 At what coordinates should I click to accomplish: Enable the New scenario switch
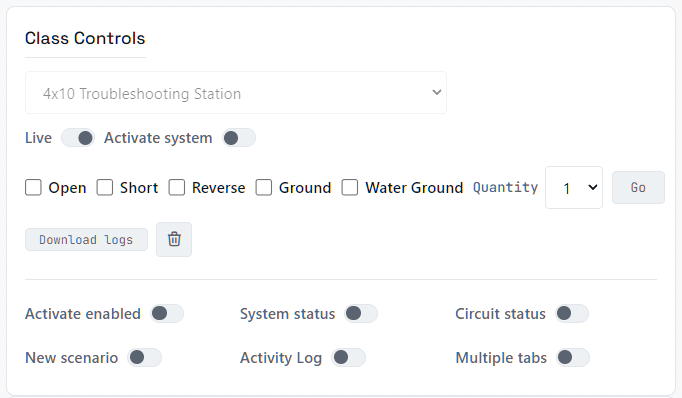click(144, 358)
